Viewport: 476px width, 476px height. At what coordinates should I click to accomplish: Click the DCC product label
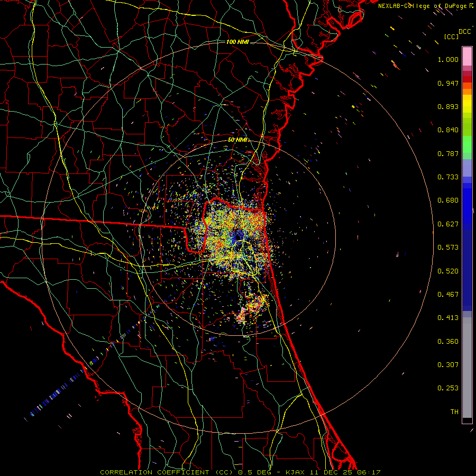click(x=465, y=32)
